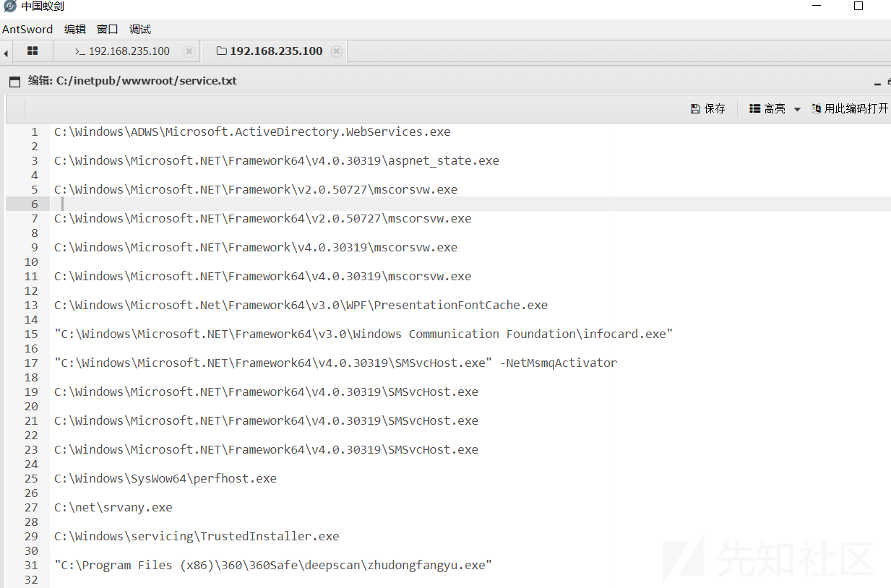Close the terminal 192.168.235.100 tab
Viewport: 891px width, 588px height.
[x=189, y=51]
